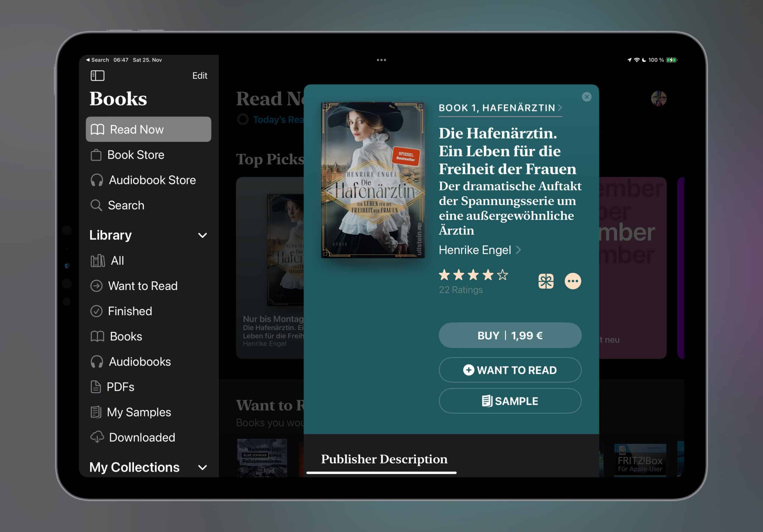Viewport: 763px width, 532px height.
Task: Go back to Search via status bar
Action: tap(97, 60)
